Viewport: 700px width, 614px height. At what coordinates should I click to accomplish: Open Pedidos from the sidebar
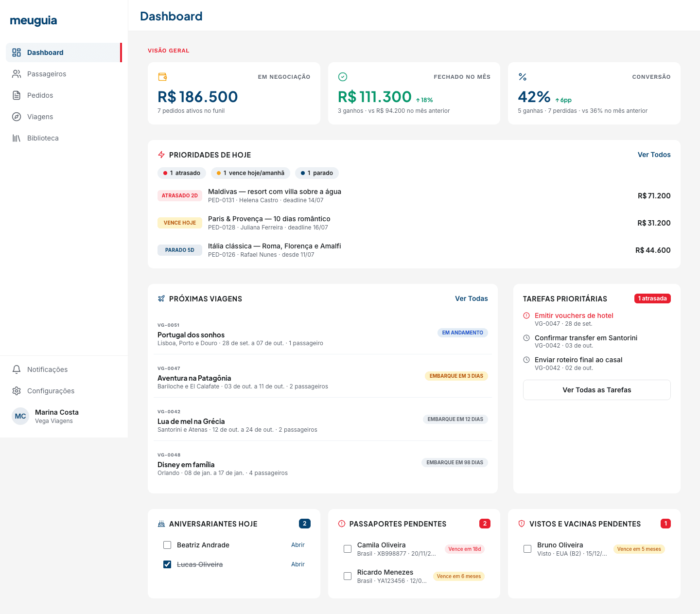pos(64,95)
